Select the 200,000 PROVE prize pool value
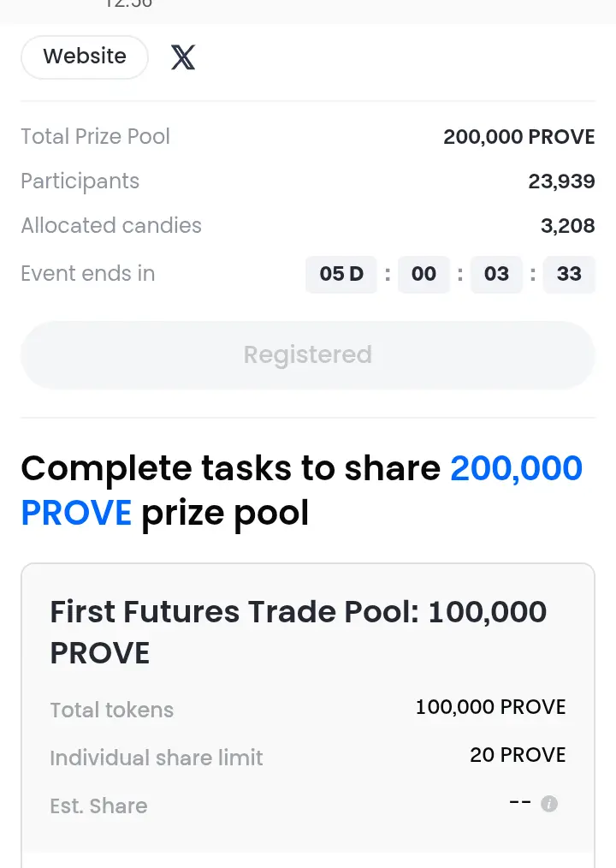The image size is (616, 868). click(x=519, y=137)
